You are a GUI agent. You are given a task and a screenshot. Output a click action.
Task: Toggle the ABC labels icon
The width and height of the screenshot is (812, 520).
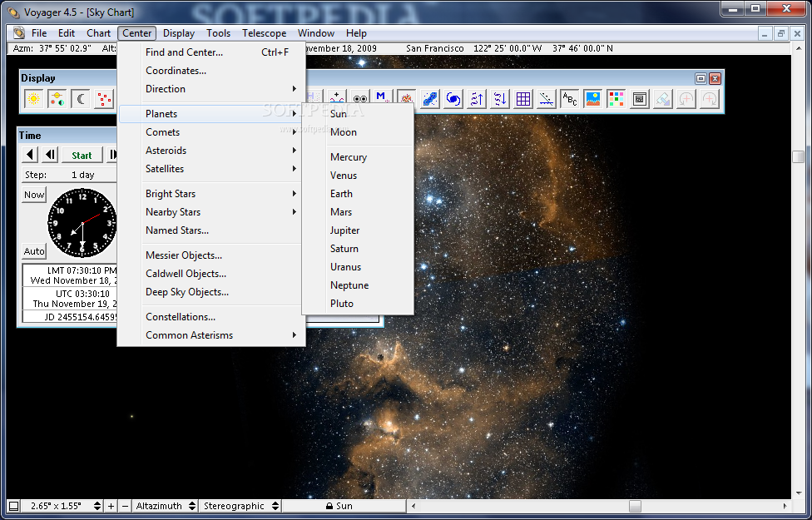coord(570,98)
